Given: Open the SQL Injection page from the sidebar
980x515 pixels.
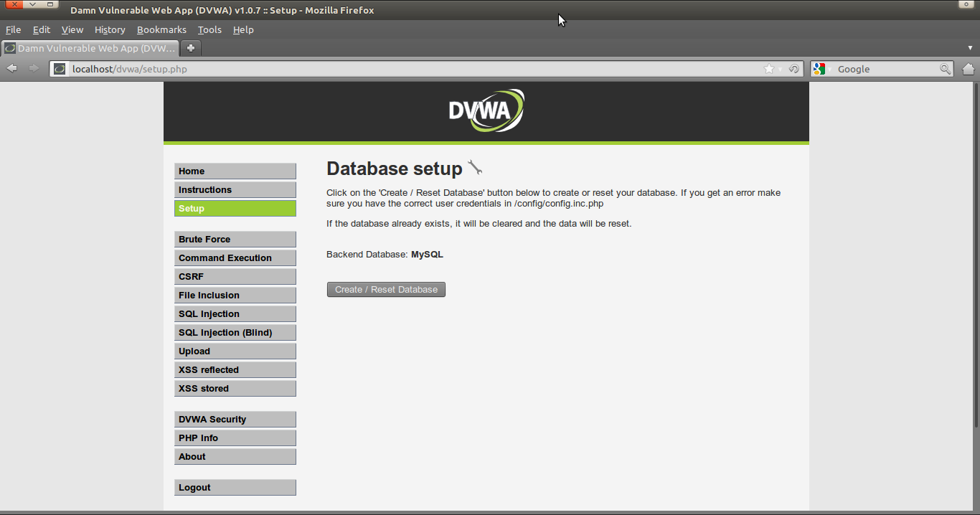Looking at the screenshot, I should click(235, 313).
